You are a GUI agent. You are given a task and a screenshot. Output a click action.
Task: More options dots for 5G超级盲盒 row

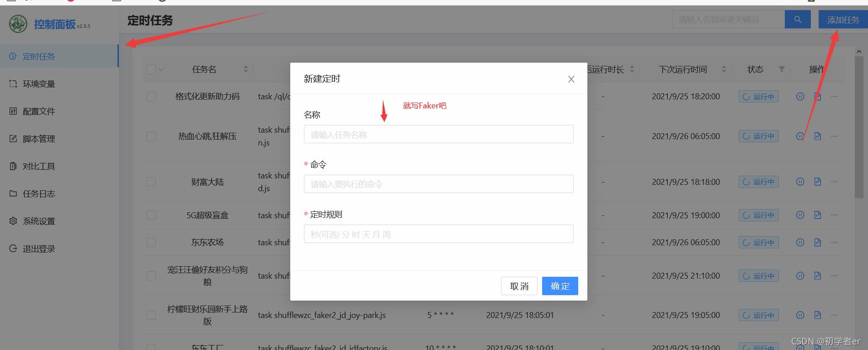[x=835, y=215]
